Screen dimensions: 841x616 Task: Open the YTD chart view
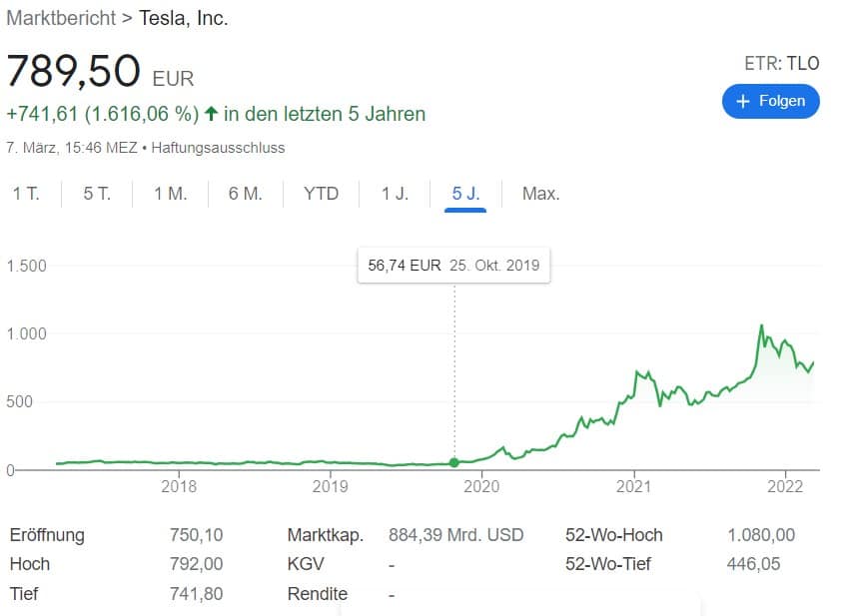click(321, 194)
